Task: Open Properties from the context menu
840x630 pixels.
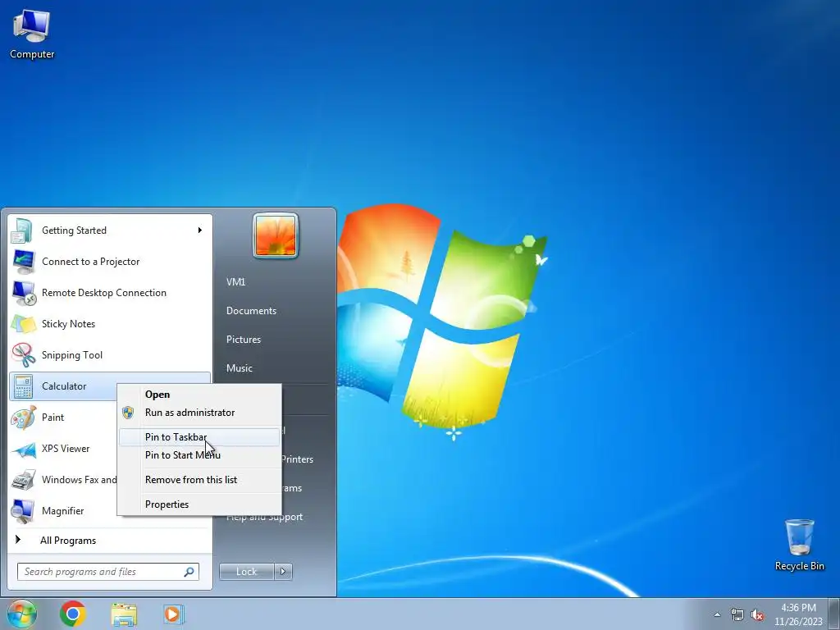Action: pyautogui.click(x=199, y=504)
